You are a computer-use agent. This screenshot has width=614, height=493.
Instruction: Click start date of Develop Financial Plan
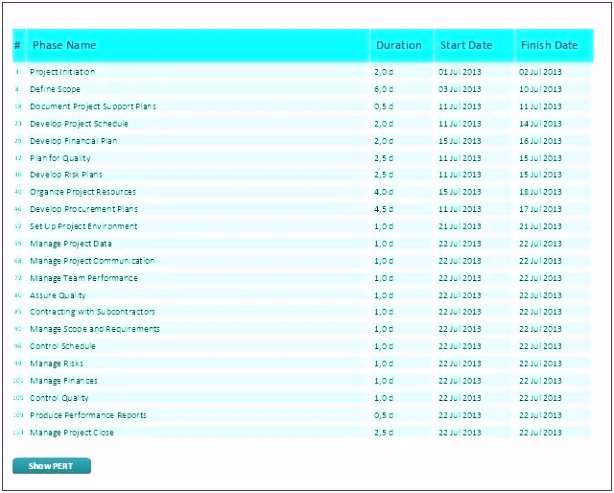460,141
